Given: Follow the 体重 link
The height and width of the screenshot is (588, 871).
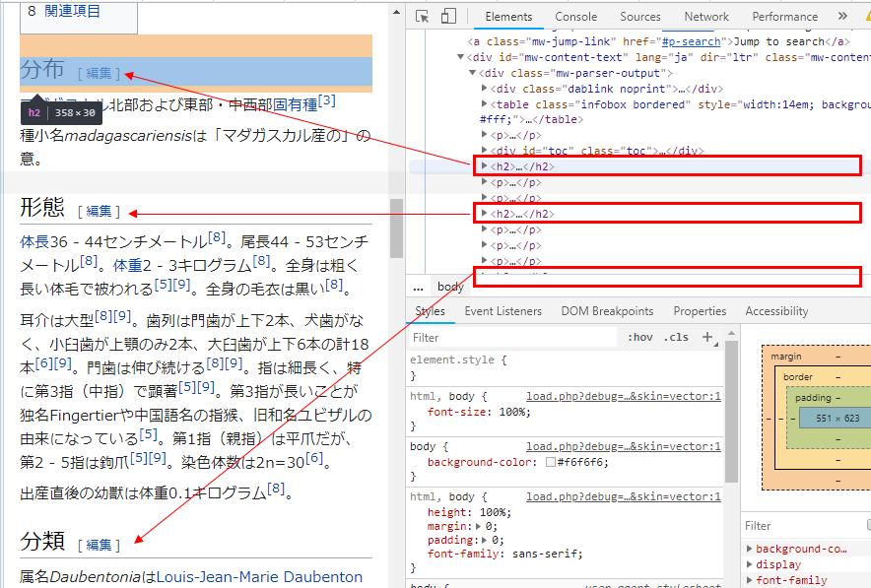Looking at the screenshot, I should click(x=128, y=265).
